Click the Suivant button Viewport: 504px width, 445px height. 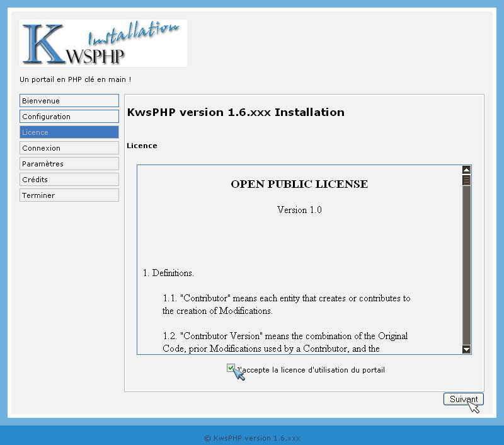[464, 399]
